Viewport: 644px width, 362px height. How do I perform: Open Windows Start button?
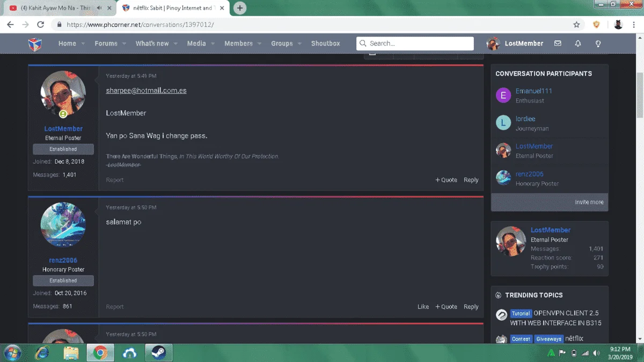tap(12, 353)
